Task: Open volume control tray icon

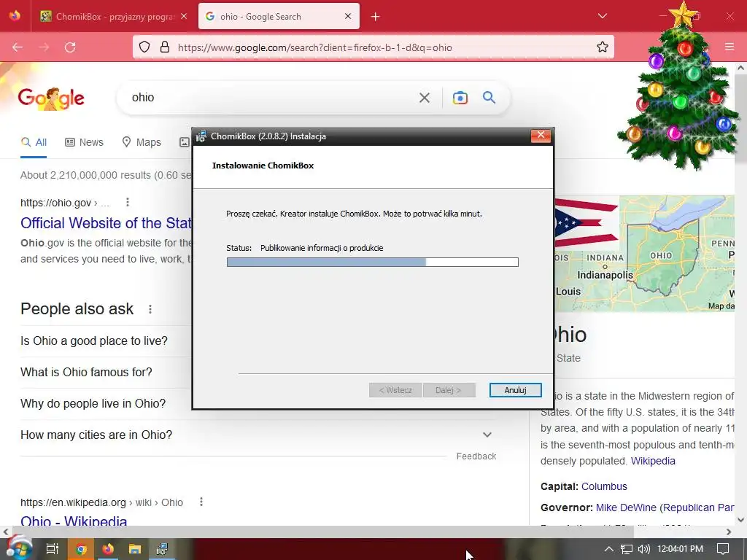Action: tap(643, 549)
